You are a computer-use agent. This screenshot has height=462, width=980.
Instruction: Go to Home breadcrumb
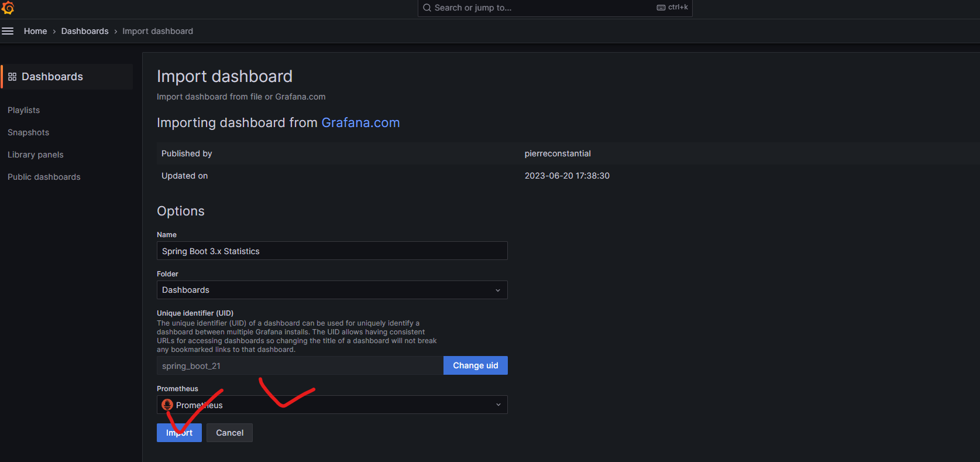tap(35, 31)
